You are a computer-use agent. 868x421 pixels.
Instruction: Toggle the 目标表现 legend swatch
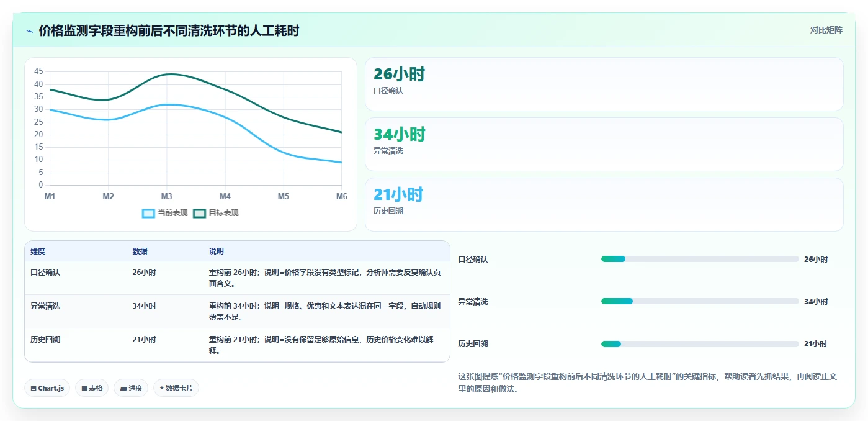[x=199, y=213]
